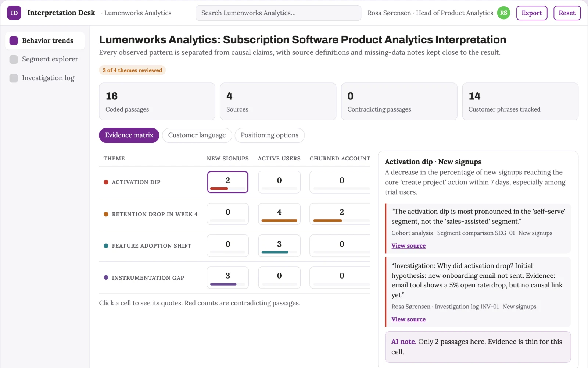
Task: Select Feature adoption shift Churned account cell
Action: pyautogui.click(x=340, y=246)
